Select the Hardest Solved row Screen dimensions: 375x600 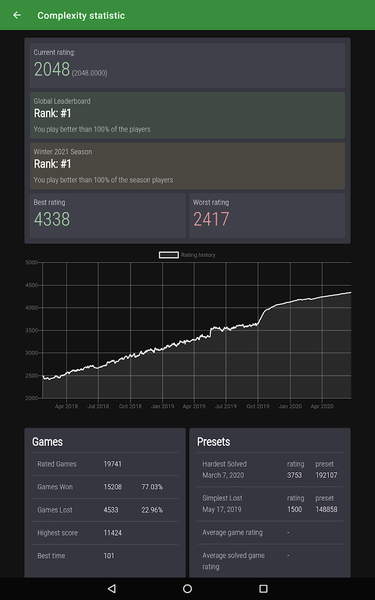pos(270,470)
